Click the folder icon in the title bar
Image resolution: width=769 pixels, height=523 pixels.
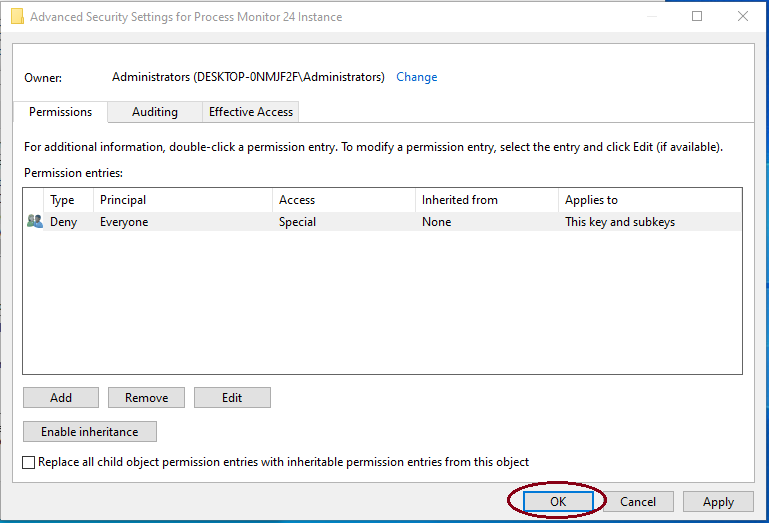tap(17, 17)
